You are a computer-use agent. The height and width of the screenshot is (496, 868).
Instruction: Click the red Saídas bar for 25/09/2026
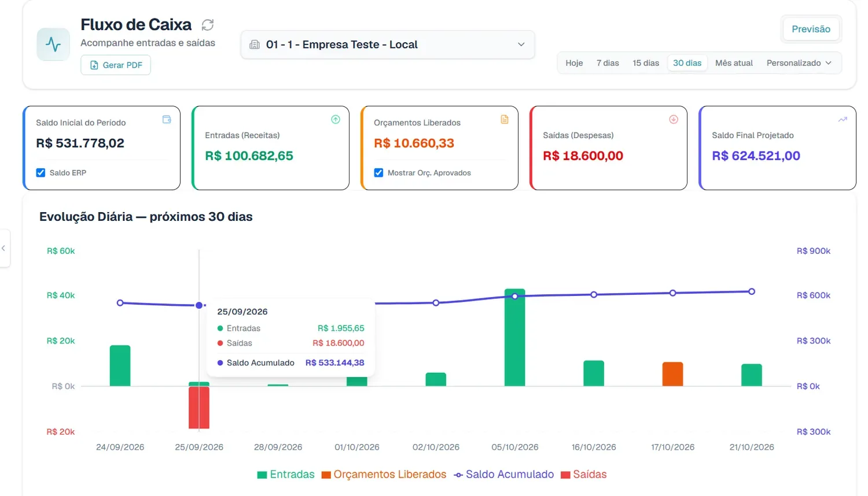(199, 408)
